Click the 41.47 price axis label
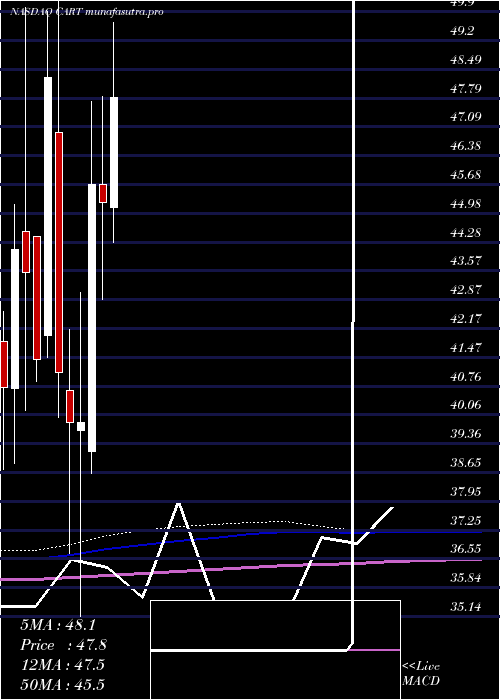This screenshot has height=700, width=500. [466, 348]
